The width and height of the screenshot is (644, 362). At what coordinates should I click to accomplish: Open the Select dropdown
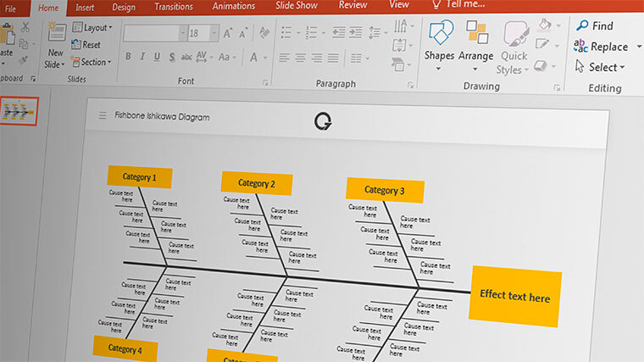[x=601, y=67]
